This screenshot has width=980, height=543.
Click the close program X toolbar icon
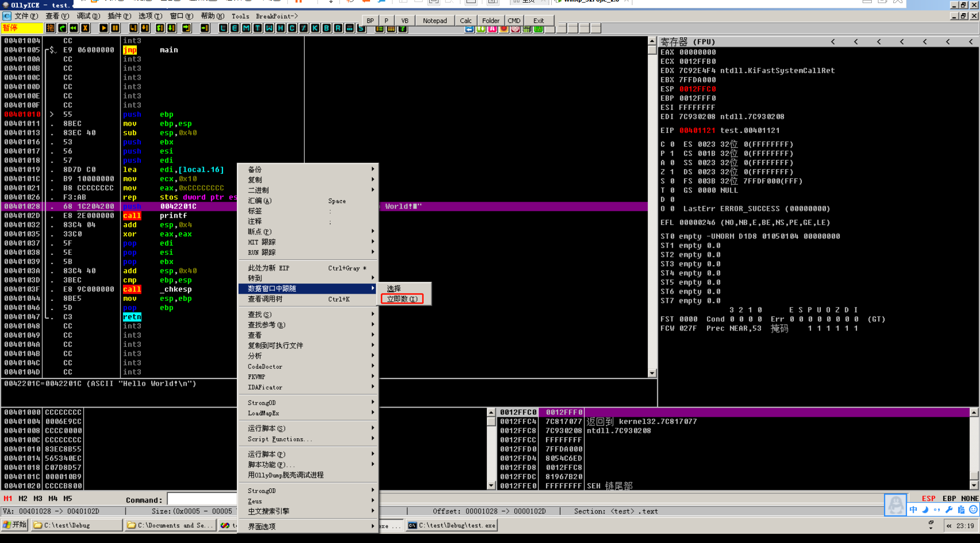click(x=85, y=28)
